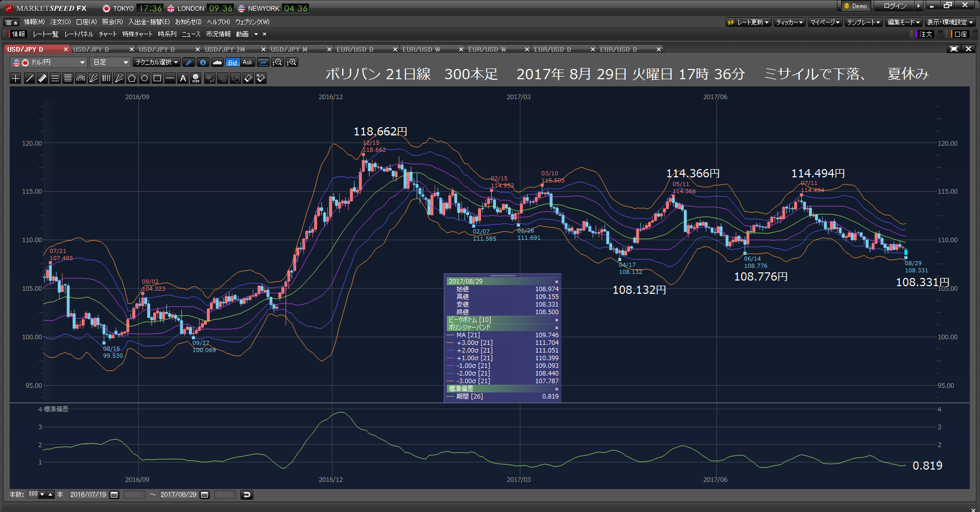The height and width of the screenshot is (512, 980).
Task: Select the three-line horizontal levels tool
Action: 55,78
